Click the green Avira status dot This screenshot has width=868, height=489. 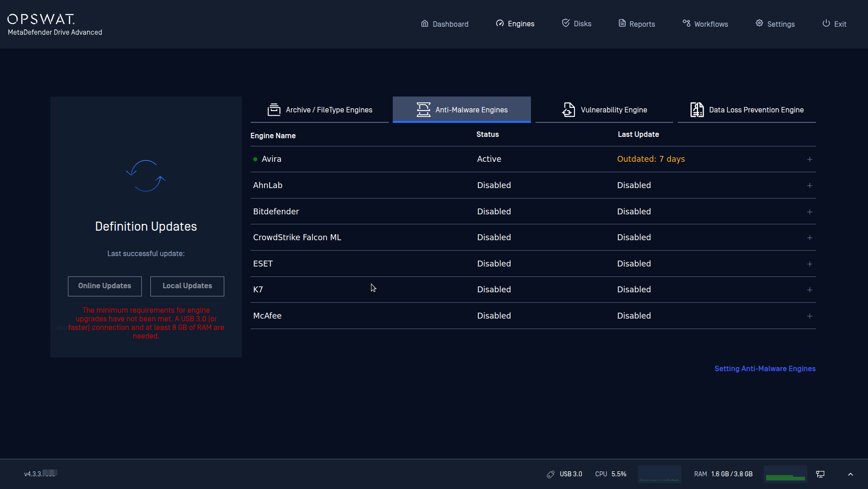[256, 159]
